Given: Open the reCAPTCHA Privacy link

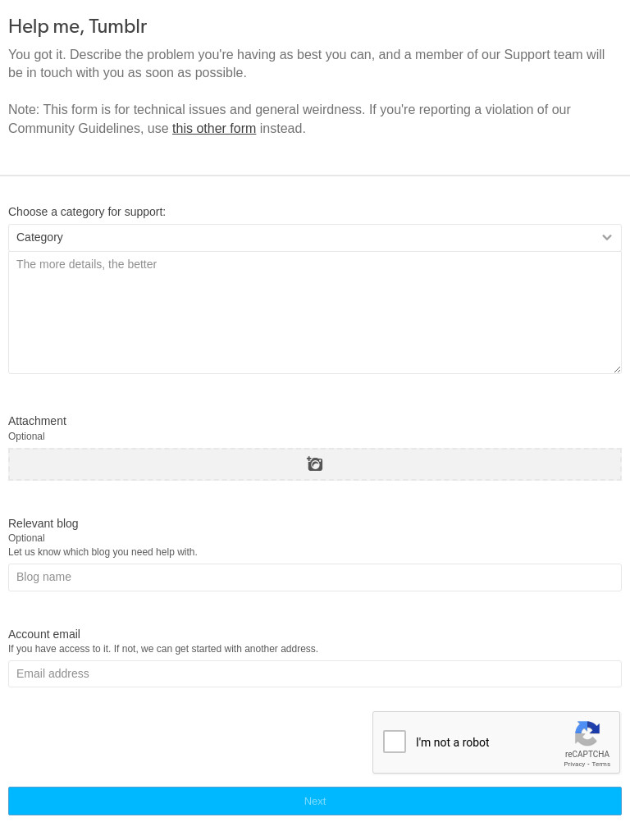Looking at the screenshot, I should 574,765.
